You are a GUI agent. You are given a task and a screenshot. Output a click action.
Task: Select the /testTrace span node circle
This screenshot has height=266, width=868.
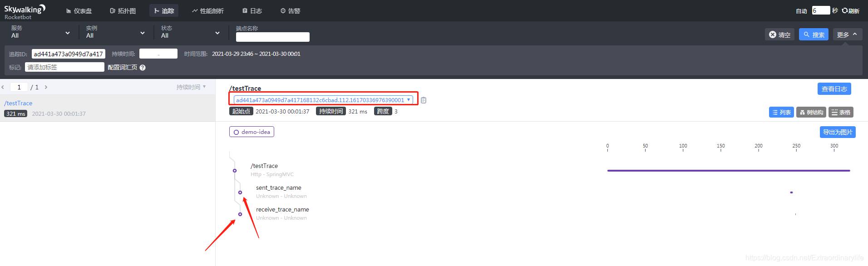235,171
